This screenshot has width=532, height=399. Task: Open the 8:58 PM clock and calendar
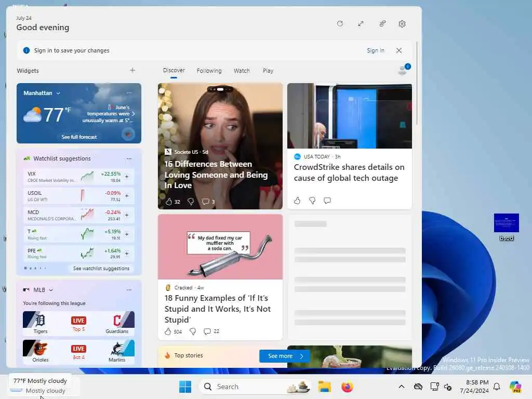(x=474, y=387)
